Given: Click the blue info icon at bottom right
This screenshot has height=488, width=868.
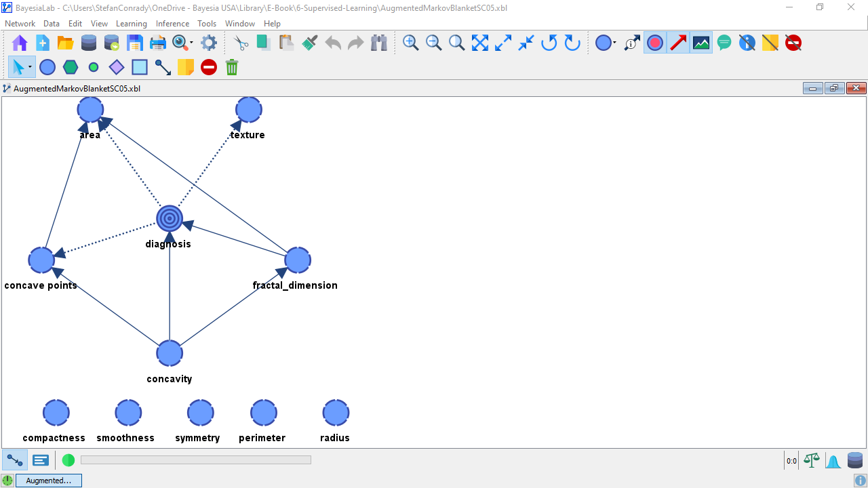Looking at the screenshot, I should tap(861, 480).
